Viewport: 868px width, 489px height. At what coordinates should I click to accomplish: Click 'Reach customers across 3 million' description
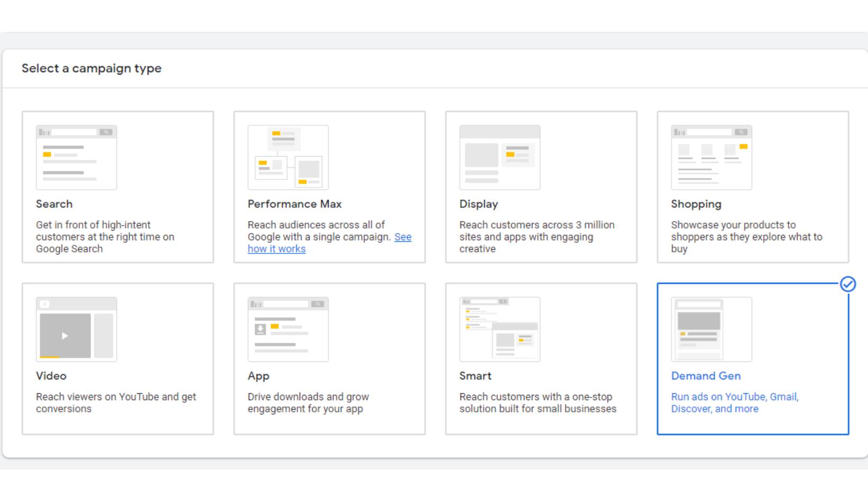pyautogui.click(x=537, y=225)
